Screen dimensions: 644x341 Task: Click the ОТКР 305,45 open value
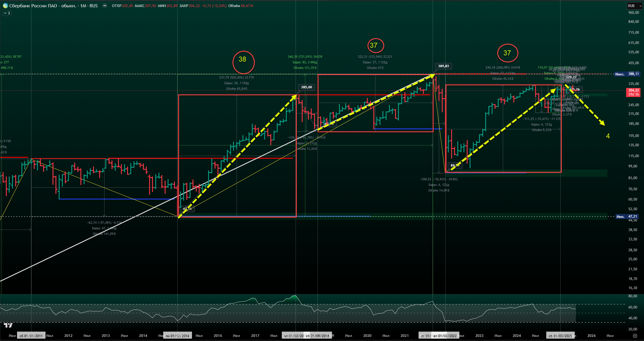122,6
